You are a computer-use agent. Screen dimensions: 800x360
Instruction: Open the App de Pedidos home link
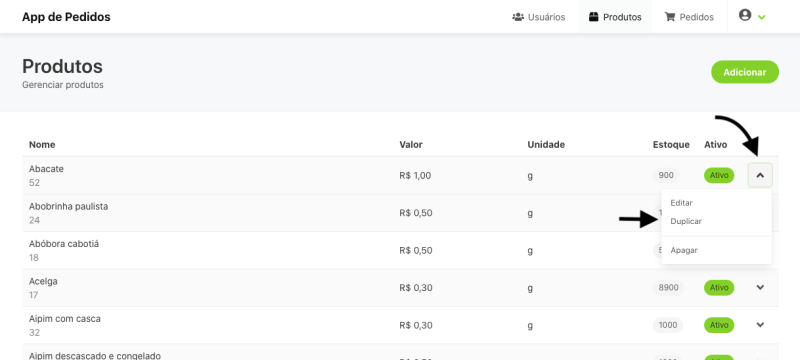66,17
